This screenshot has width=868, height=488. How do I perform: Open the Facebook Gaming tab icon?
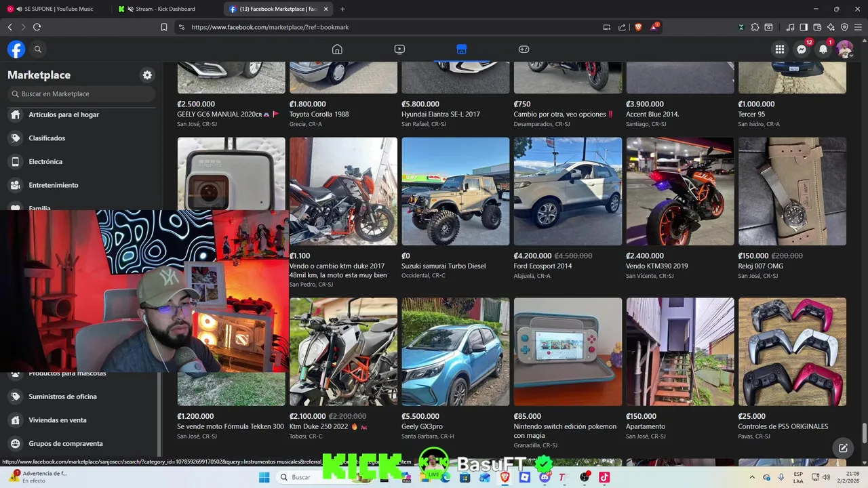coord(524,49)
